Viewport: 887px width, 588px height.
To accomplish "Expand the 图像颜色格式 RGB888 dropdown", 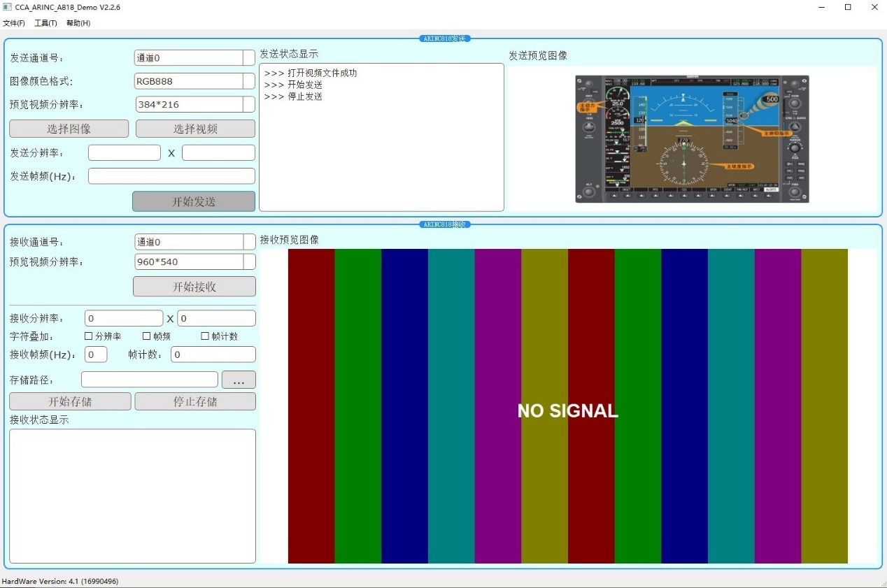I will point(248,81).
